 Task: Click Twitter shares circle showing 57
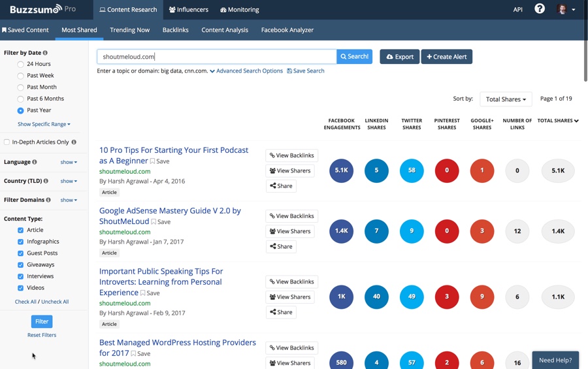pyautogui.click(x=412, y=361)
